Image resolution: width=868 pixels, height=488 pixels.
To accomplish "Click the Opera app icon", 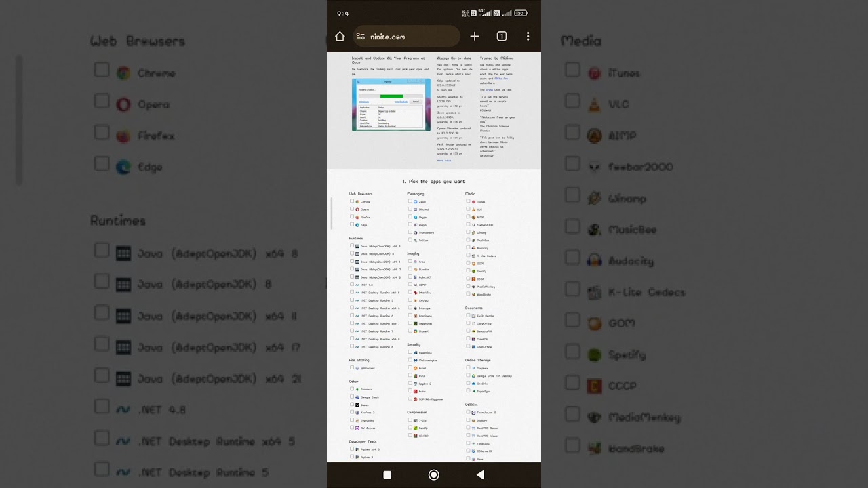I will click(357, 209).
